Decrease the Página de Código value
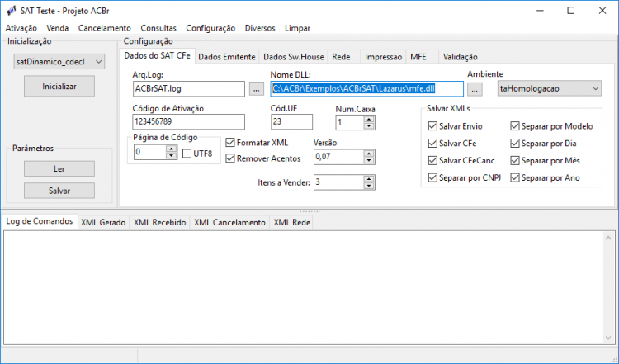The width and height of the screenshot is (619, 364). click(x=172, y=155)
